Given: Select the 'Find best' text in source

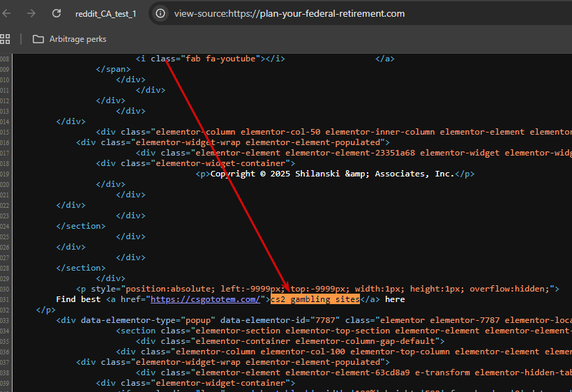Looking at the screenshot, I should (x=78, y=299).
